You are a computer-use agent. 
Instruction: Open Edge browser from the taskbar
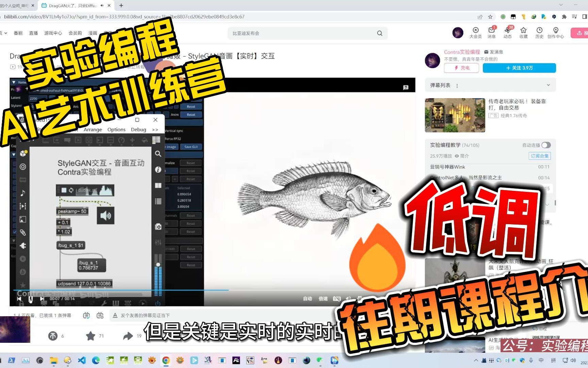pyautogui.click(x=96, y=360)
